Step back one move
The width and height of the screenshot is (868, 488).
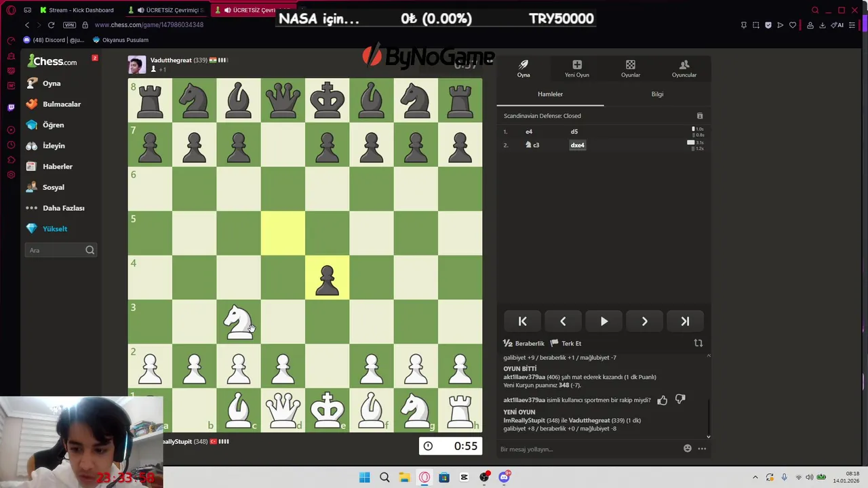[563, 321]
